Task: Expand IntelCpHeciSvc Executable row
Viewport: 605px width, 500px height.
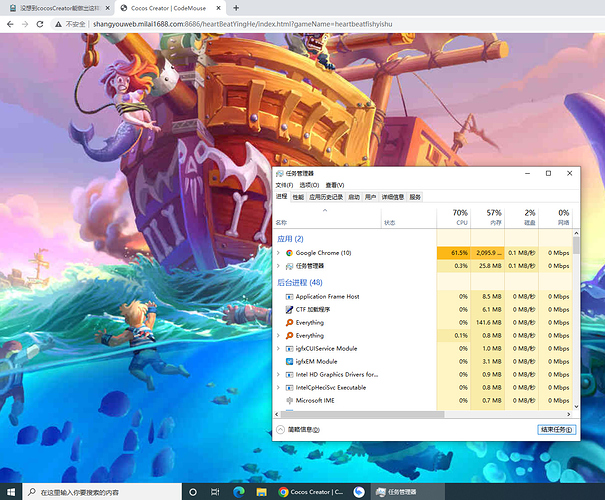Action: click(x=278, y=387)
